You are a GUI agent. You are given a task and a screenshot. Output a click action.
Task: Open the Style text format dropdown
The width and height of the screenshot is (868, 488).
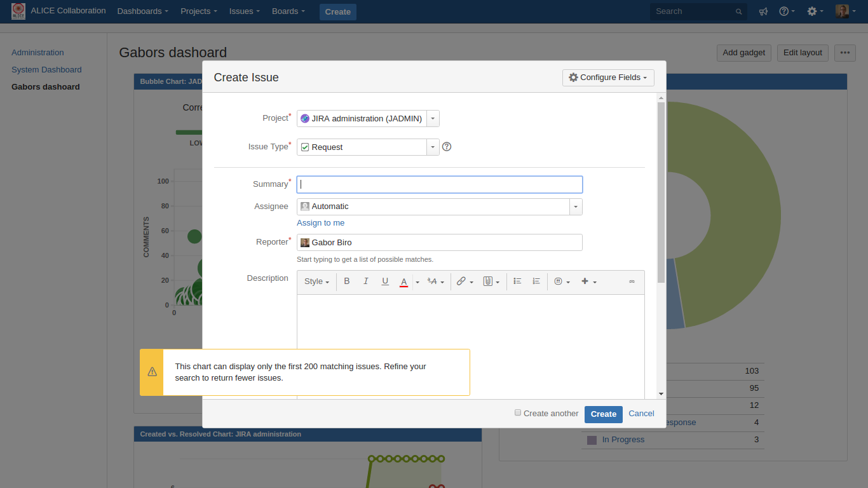tap(316, 281)
